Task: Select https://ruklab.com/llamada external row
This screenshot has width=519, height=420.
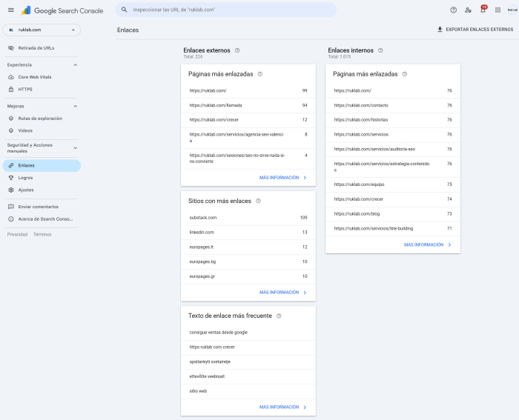Action: tap(248, 105)
